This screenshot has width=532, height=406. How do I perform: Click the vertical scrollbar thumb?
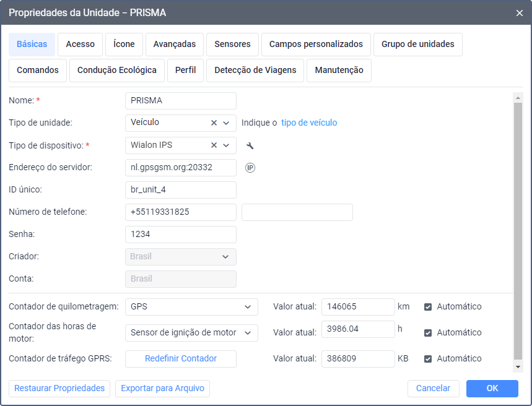click(518, 229)
